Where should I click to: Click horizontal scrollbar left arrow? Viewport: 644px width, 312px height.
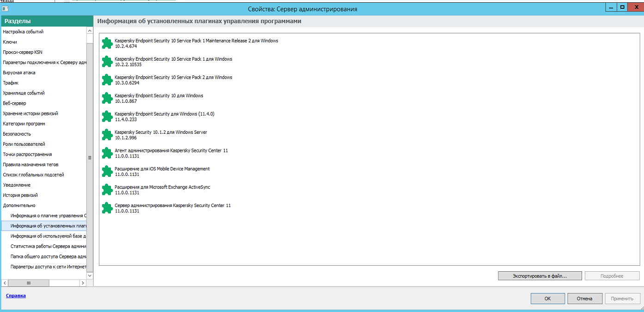pos(5,283)
